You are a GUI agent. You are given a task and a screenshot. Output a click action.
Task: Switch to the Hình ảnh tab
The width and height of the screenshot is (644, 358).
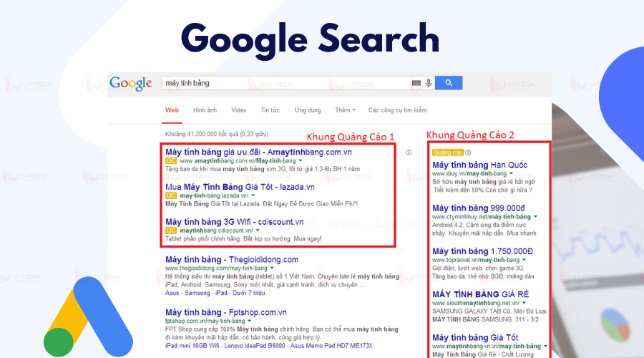205,110
